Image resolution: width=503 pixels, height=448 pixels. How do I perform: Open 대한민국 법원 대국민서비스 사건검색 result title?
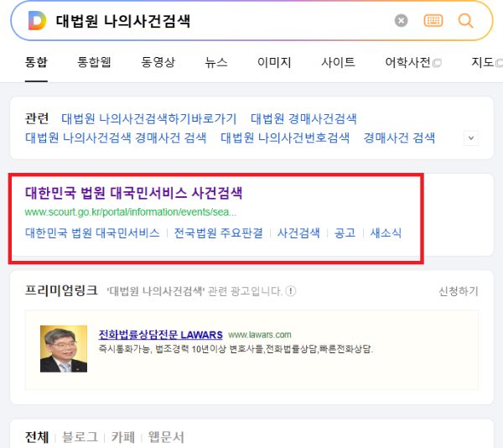pyautogui.click(x=133, y=193)
